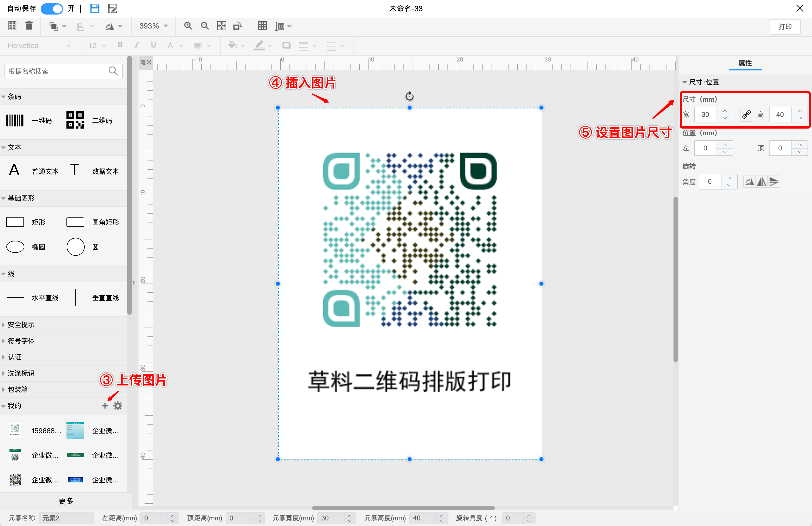812x526 pixels.
Task: Select the 椭圆 ellipse shape
Action: pos(26,247)
